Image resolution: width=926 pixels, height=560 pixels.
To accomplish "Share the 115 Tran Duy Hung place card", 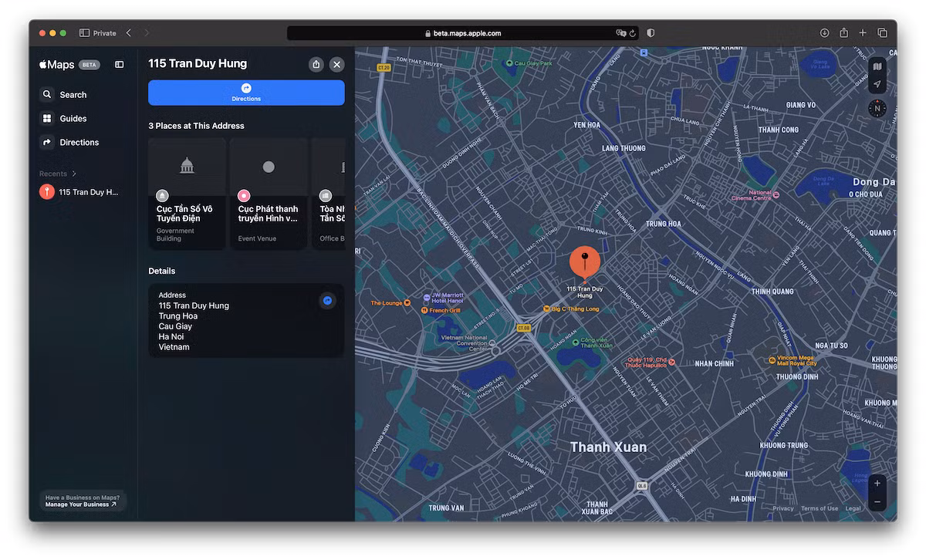I will pos(316,64).
